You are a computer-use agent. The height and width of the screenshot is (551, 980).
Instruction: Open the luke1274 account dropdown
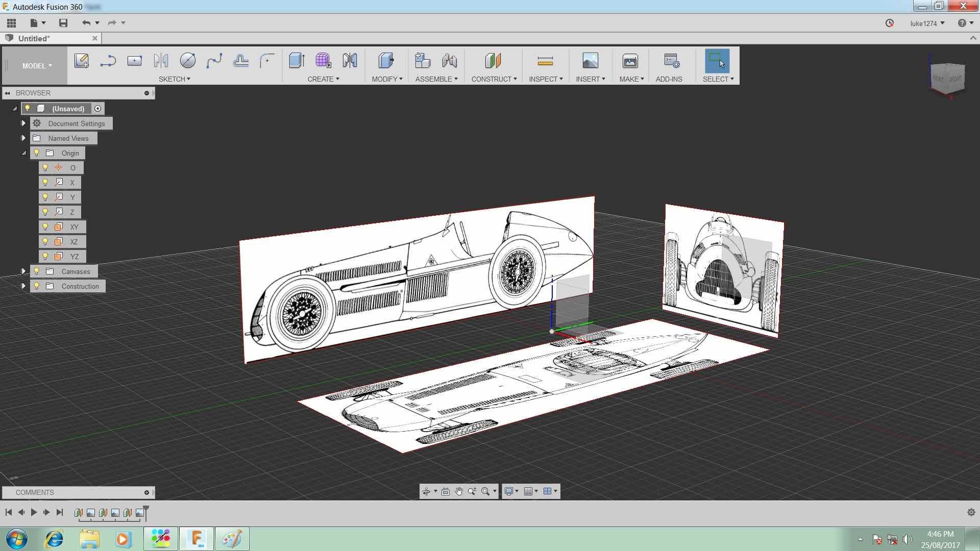(927, 23)
